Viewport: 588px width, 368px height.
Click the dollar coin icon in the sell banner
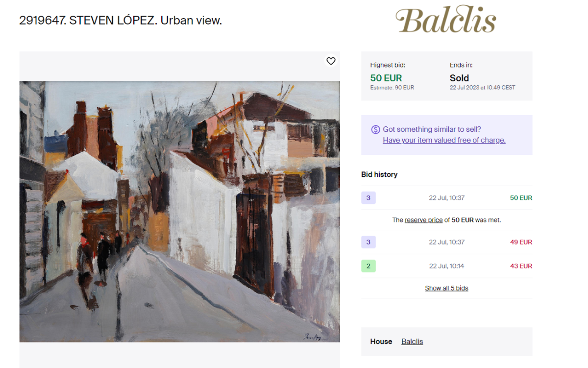375,129
